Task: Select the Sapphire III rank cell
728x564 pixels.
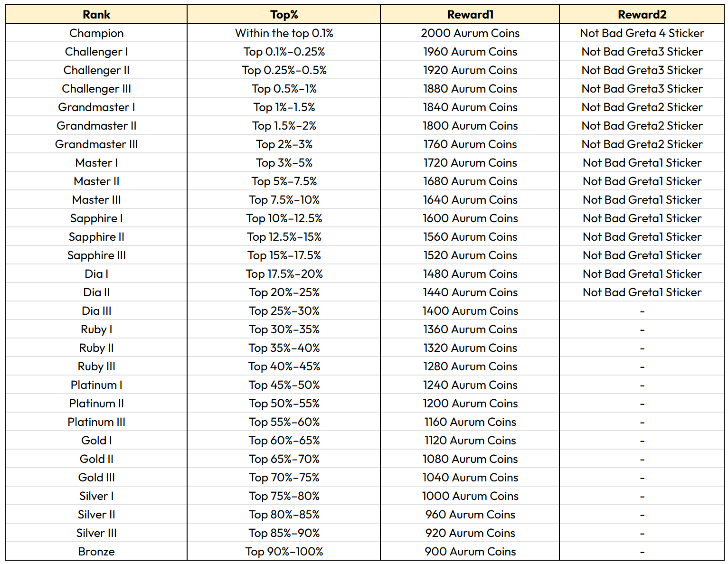Action: (x=96, y=255)
